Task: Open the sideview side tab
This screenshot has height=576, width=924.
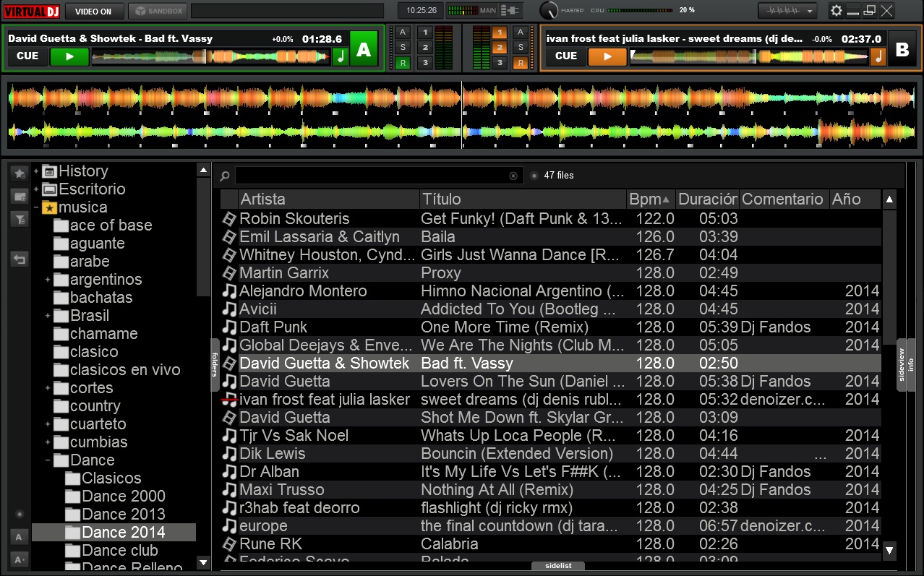Action: click(902, 364)
